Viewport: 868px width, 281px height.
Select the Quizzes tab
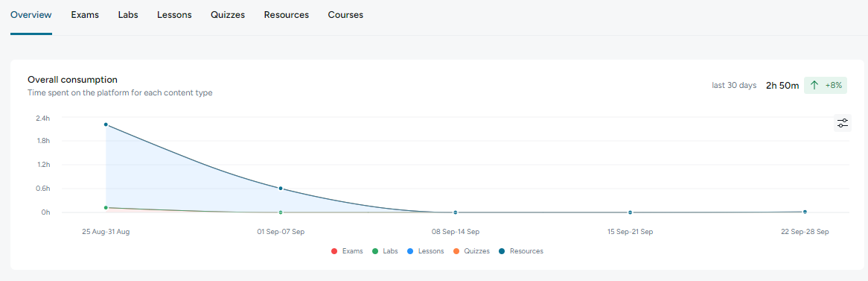point(228,15)
